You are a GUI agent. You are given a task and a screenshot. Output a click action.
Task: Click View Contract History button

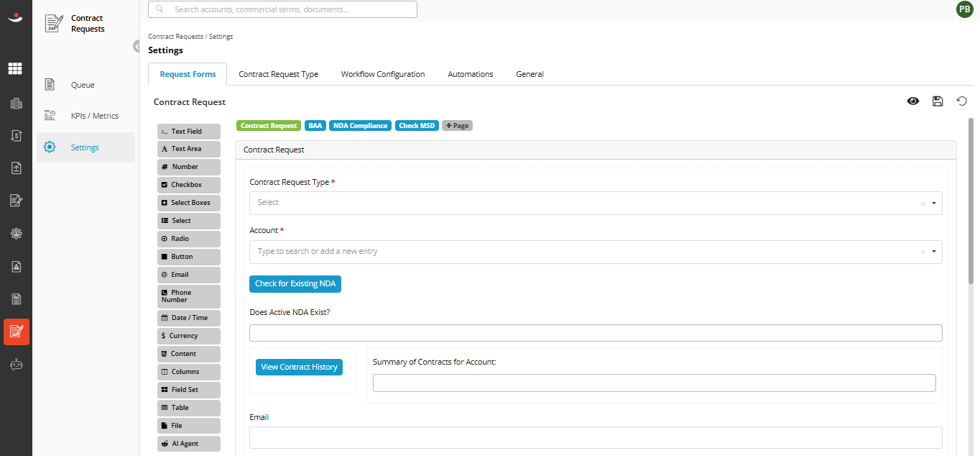click(299, 367)
